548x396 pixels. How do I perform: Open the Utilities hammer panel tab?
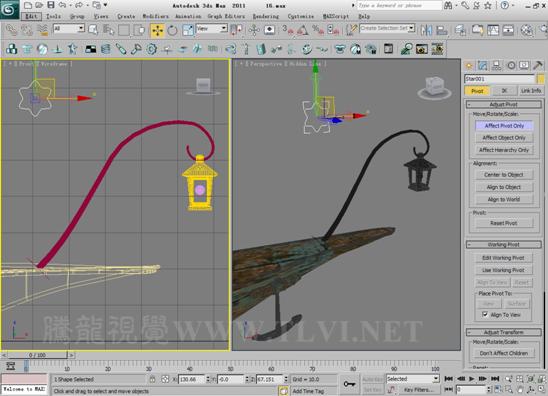click(x=538, y=65)
